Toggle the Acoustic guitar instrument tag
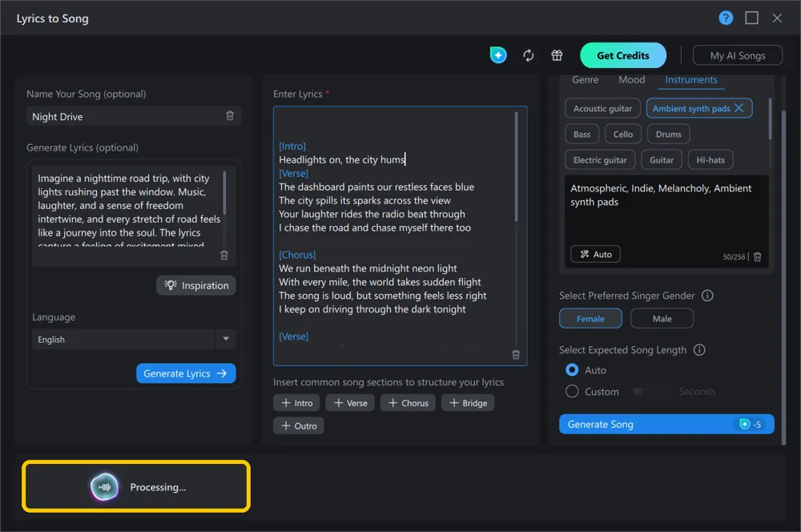 click(x=603, y=108)
